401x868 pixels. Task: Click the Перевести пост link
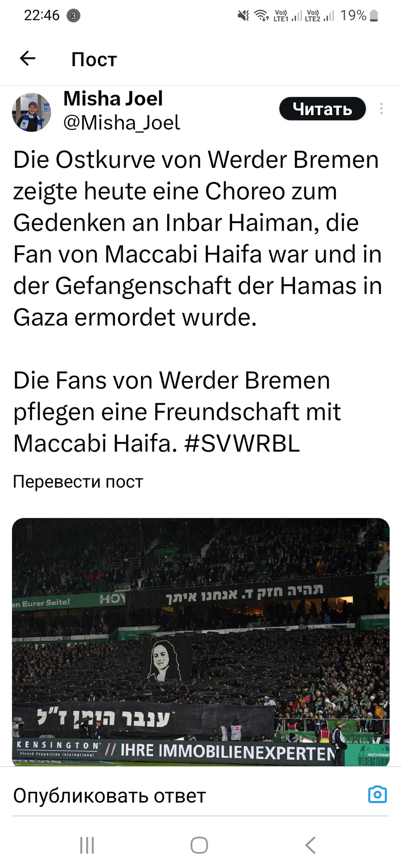coord(78,482)
